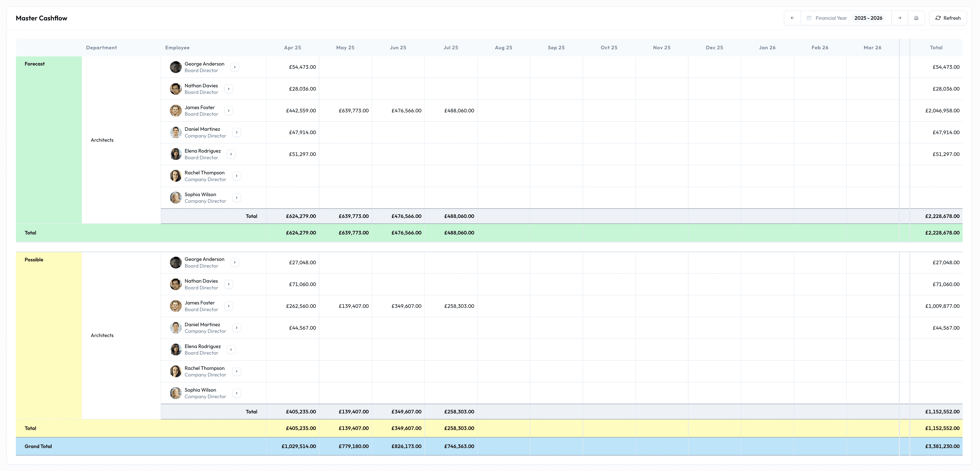
Task: Click the home icon beside year selector
Action: pyautogui.click(x=916, y=18)
